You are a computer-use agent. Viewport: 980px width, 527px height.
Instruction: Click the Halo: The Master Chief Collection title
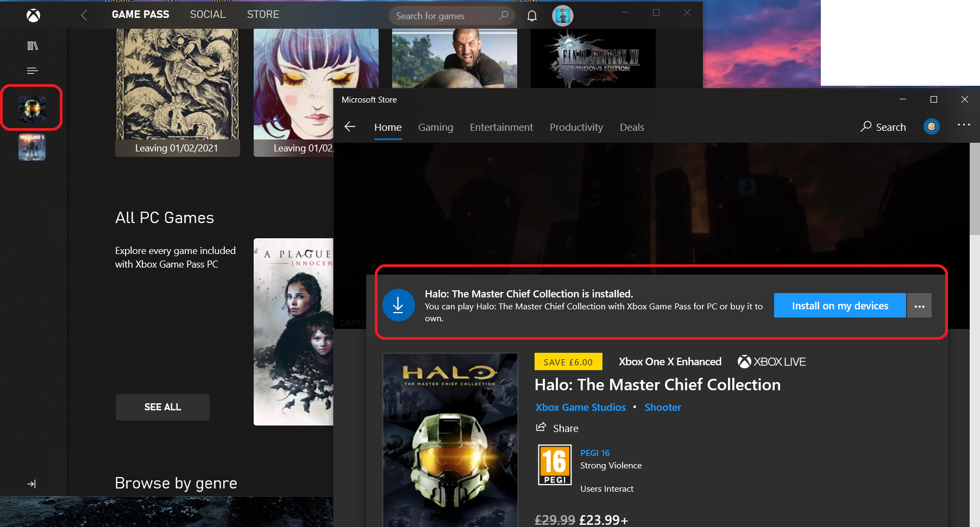[657, 384]
